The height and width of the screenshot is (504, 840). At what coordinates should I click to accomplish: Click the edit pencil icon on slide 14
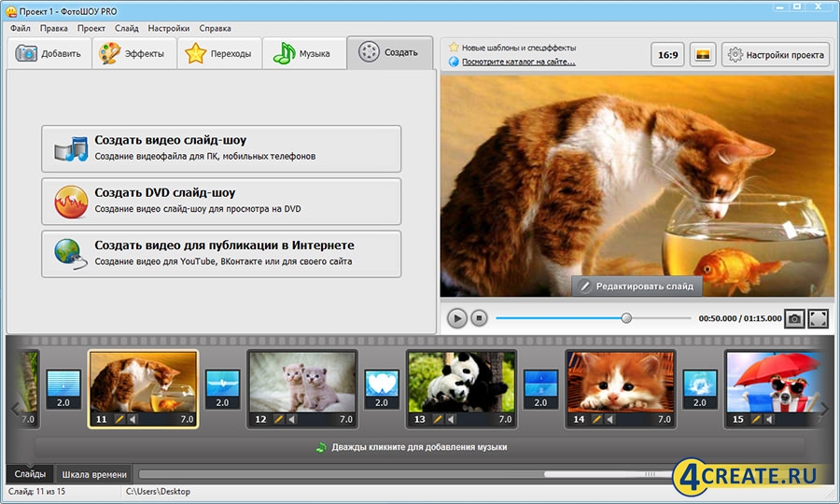pyautogui.click(x=596, y=419)
